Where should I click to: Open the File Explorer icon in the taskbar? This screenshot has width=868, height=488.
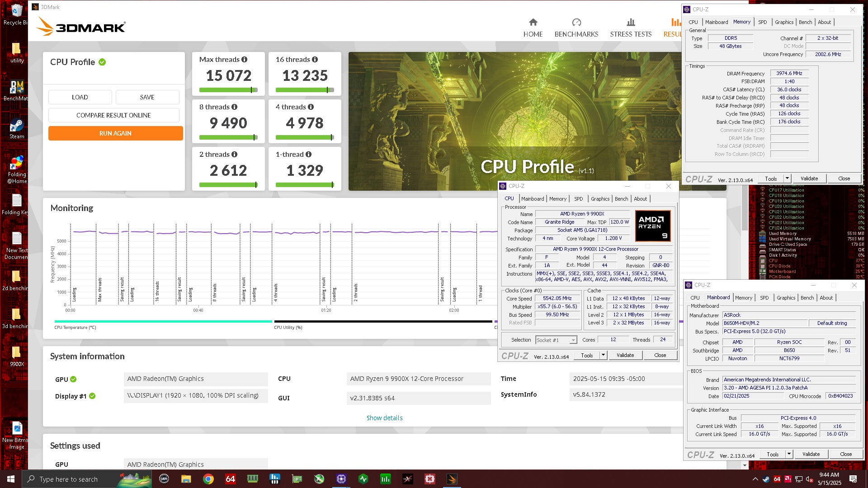186,479
